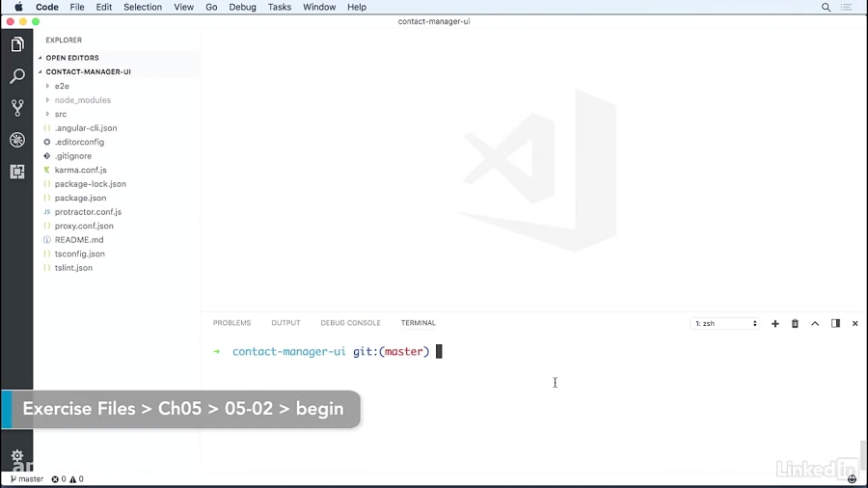Open README.md file
The image size is (868, 488).
pyautogui.click(x=79, y=239)
